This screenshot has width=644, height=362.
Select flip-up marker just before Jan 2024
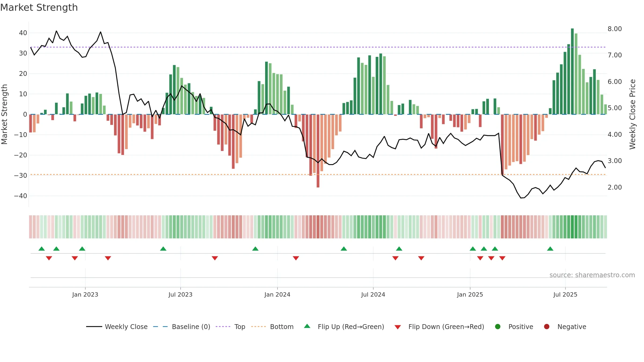[x=255, y=249]
